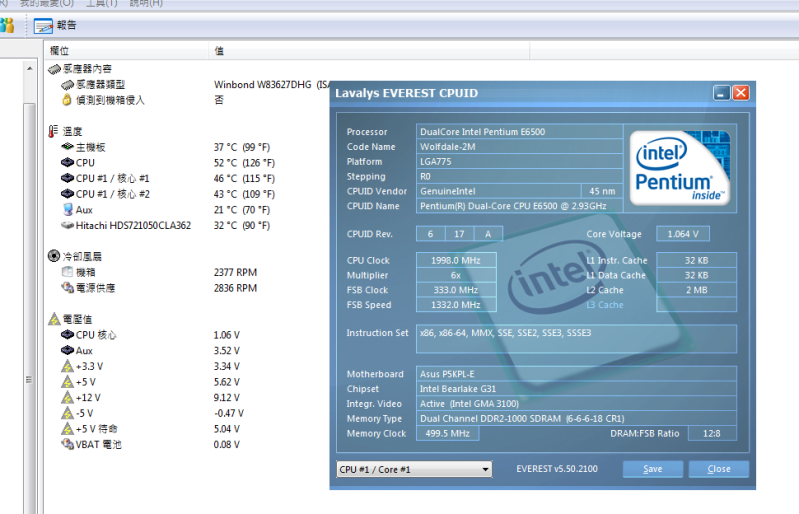This screenshot has width=799, height=514.
Task: Open the 工具(T) menu
Action: [x=101, y=3]
